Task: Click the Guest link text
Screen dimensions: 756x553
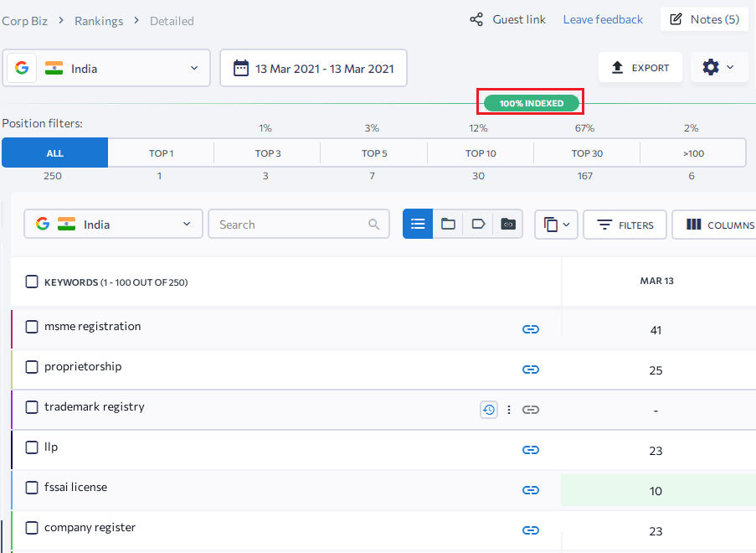Action: pyautogui.click(x=519, y=19)
